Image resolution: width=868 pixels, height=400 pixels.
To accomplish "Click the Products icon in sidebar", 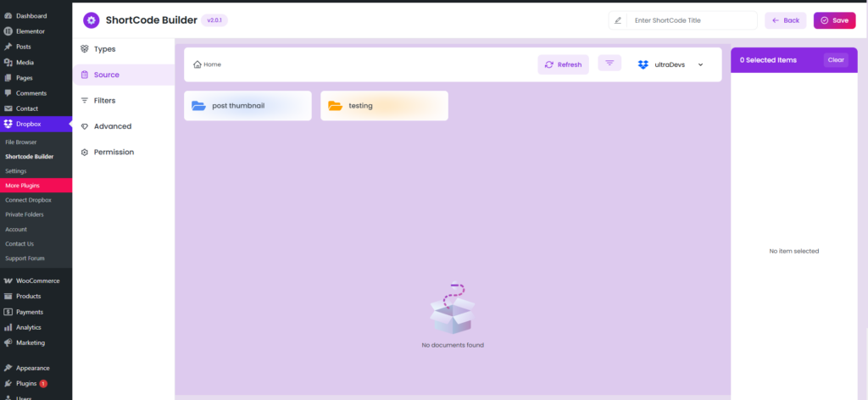I will [x=8, y=297].
